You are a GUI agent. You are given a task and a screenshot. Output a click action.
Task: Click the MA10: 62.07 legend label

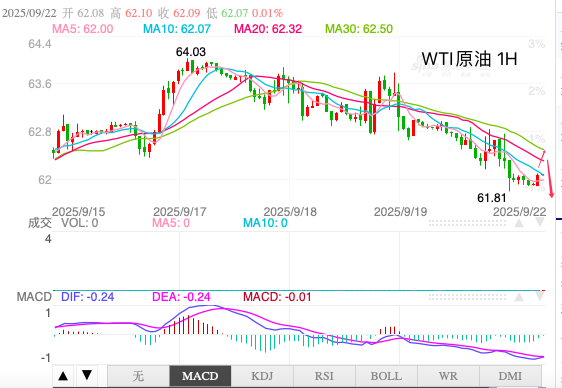[x=177, y=29]
